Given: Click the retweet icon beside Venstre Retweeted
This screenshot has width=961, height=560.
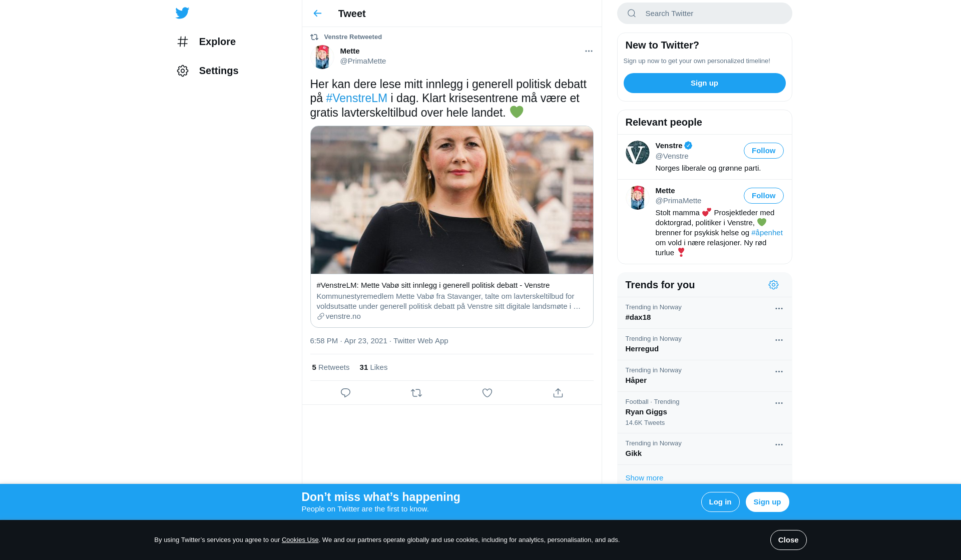Looking at the screenshot, I should (x=314, y=37).
